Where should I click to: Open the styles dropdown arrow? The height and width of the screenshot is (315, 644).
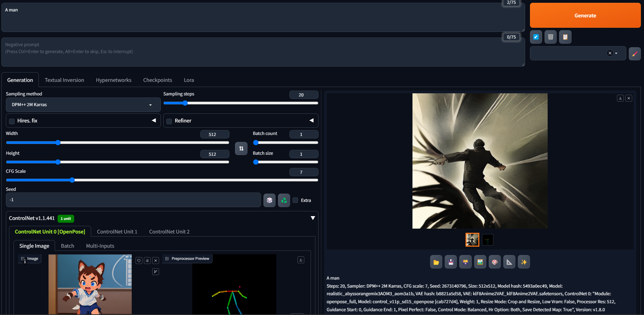pos(616,53)
